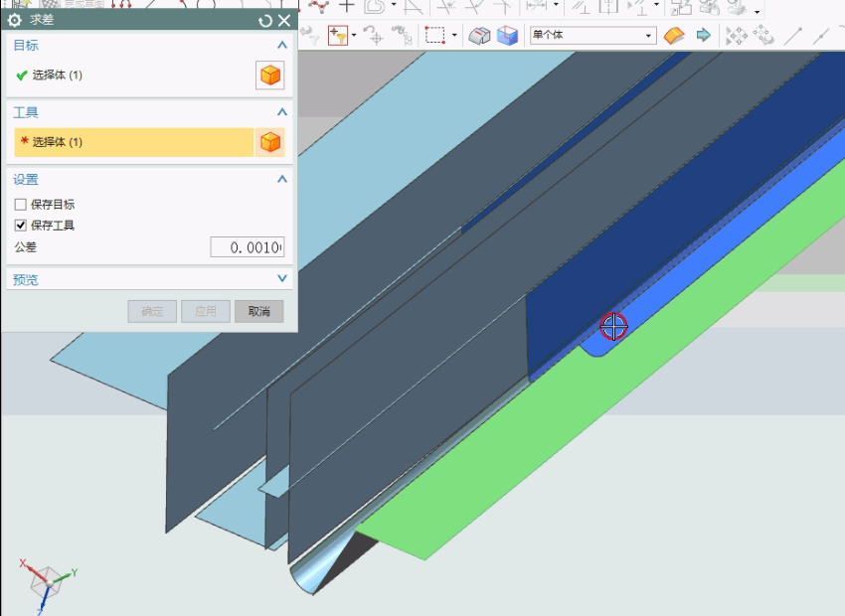This screenshot has height=616, width=845.
Task: Open the 单个体 selection scope combo box
Action: pyautogui.click(x=592, y=36)
